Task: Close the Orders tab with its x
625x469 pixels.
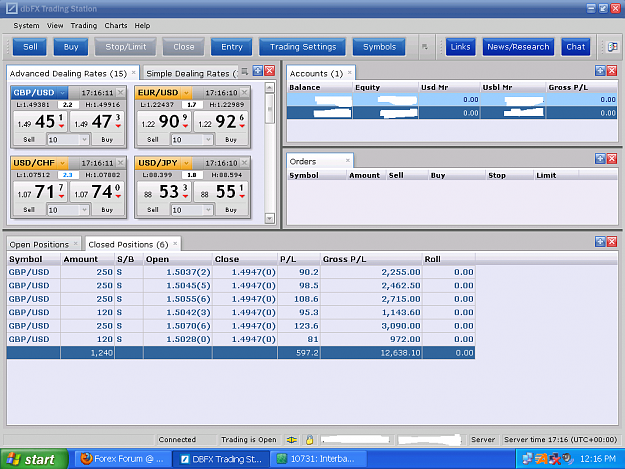Action: pos(348,160)
